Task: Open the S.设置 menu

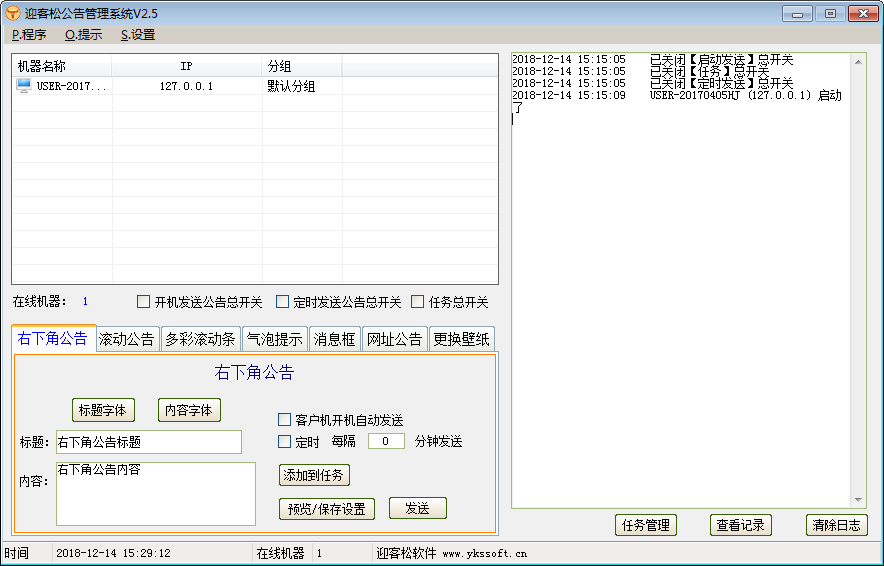Action: click(138, 35)
